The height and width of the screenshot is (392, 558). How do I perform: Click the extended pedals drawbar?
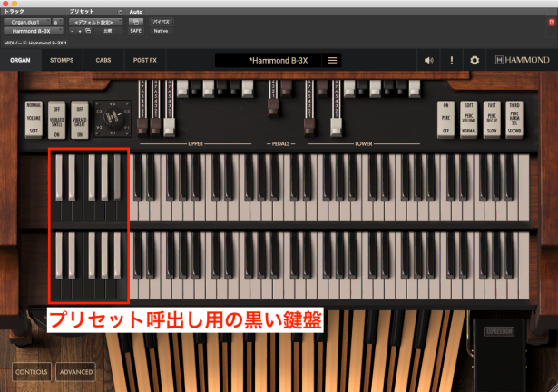point(273,107)
